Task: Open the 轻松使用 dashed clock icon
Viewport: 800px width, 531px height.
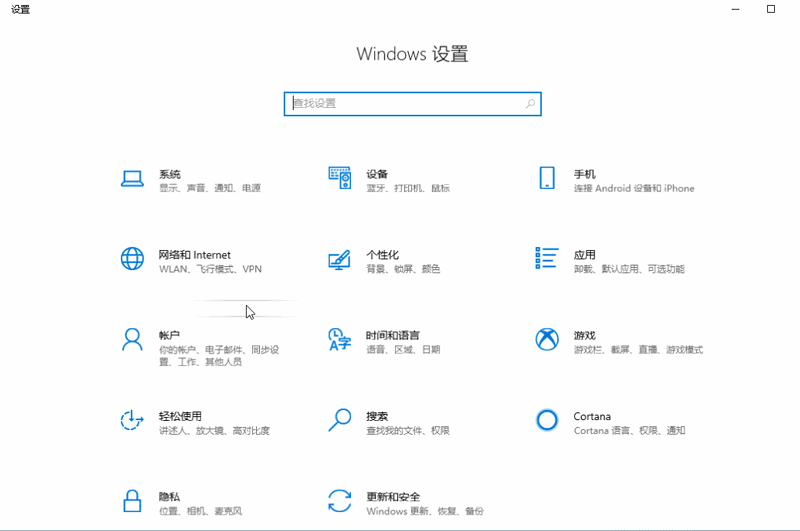Action: point(132,420)
